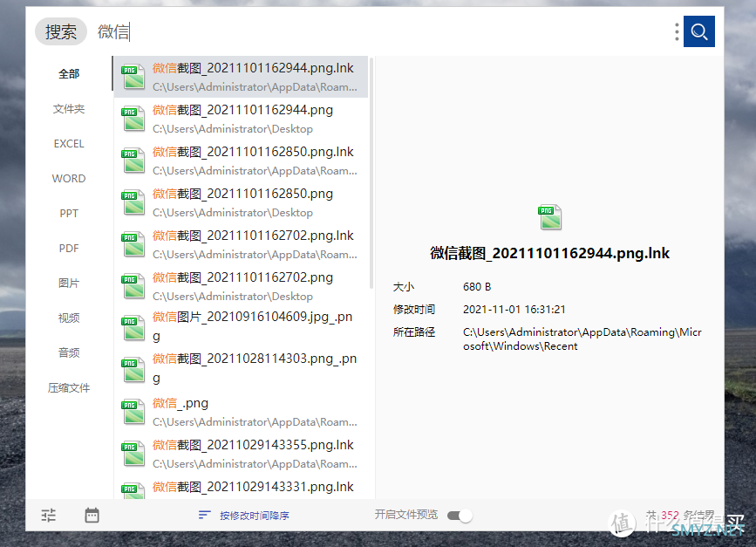Select file 微信_.png in results

click(x=241, y=412)
